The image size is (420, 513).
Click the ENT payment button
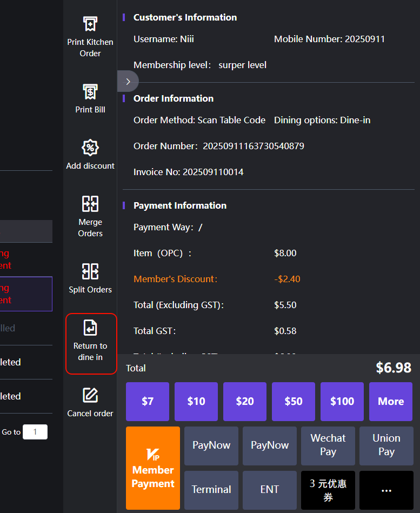[269, 490]
